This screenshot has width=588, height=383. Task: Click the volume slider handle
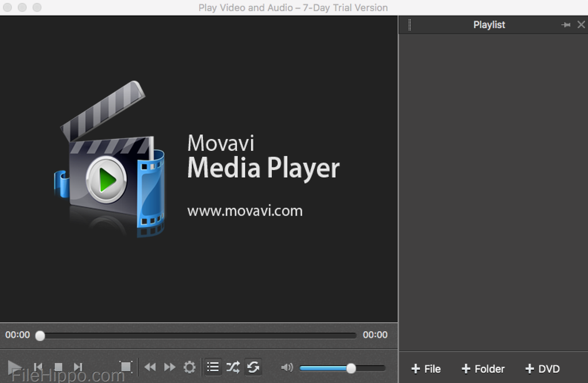coord(350,368)
